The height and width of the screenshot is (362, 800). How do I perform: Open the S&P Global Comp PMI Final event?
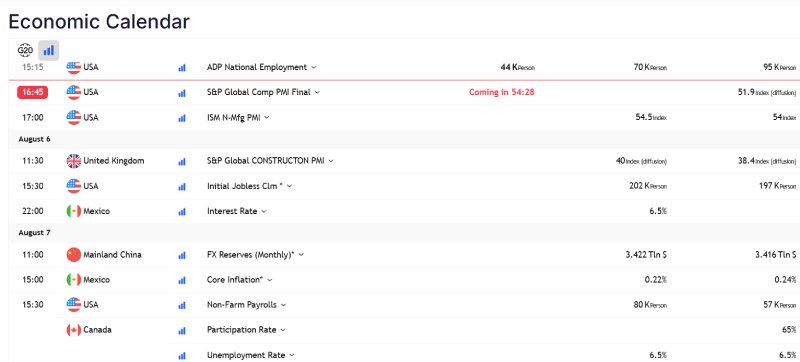[259, 92]
